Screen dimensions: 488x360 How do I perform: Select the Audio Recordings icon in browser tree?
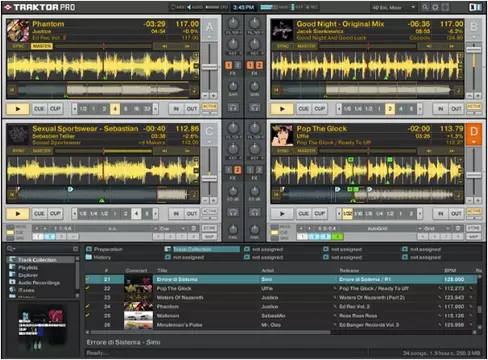pos(13,282)
